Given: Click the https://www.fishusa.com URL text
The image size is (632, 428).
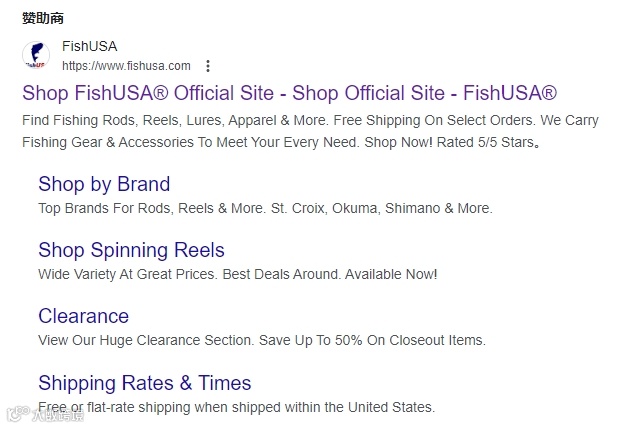Looking at the screenshot, I should point(126,66).
